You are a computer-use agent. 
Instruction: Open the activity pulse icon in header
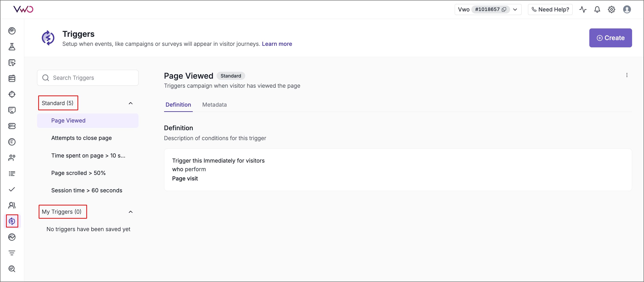pos(583,9)
